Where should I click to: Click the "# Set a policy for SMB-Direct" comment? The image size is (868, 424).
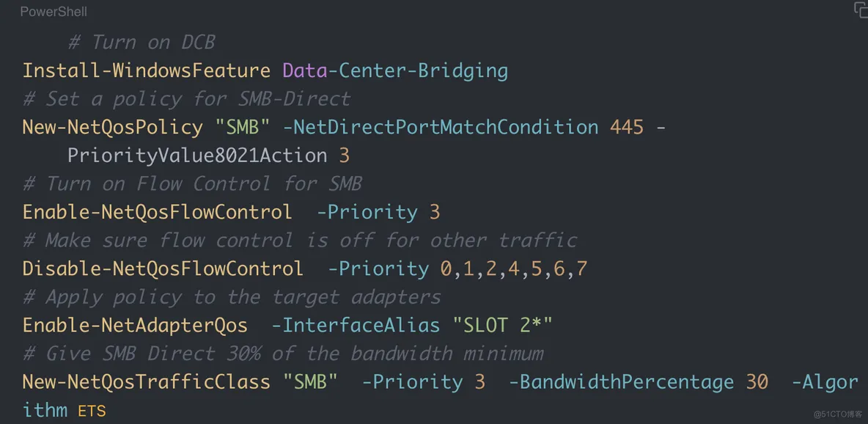click(186, 98)
